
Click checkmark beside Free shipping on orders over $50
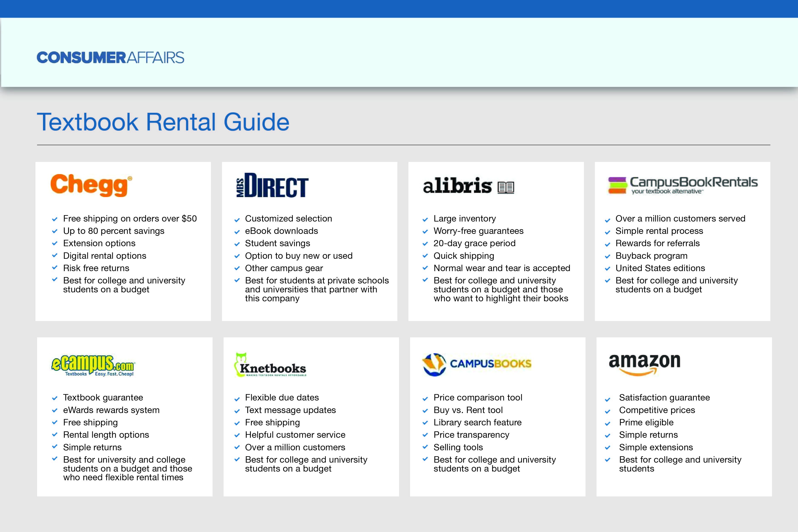pos(55,219)
